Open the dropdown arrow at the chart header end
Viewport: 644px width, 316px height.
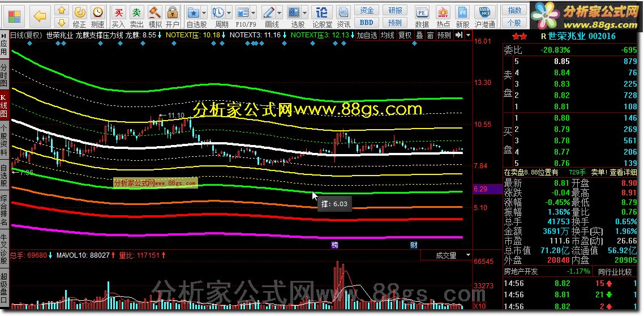469,35
